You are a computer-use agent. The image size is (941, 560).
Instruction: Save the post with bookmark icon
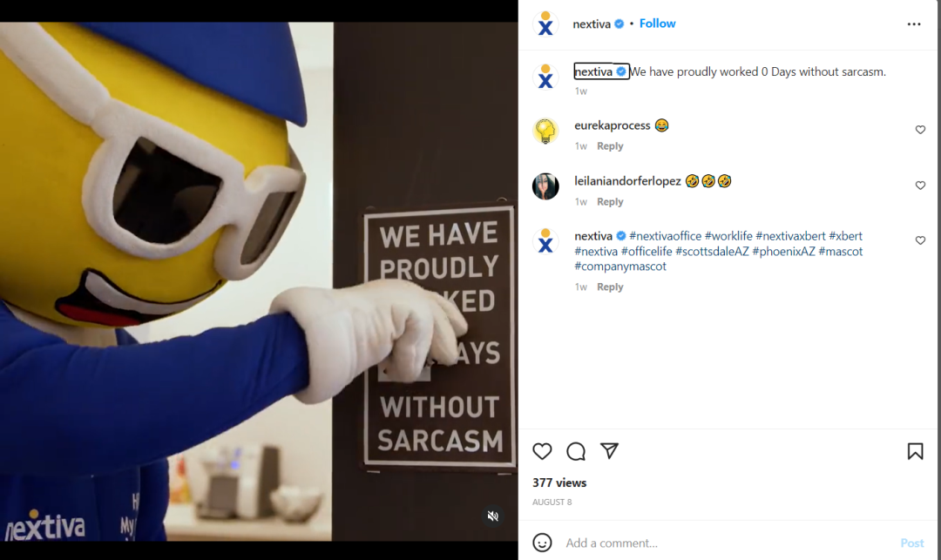(915, 451)
